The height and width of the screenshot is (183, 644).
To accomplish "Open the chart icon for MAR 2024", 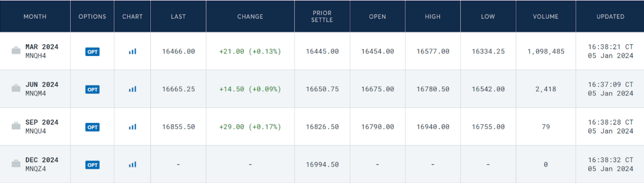I will [133, 52].
